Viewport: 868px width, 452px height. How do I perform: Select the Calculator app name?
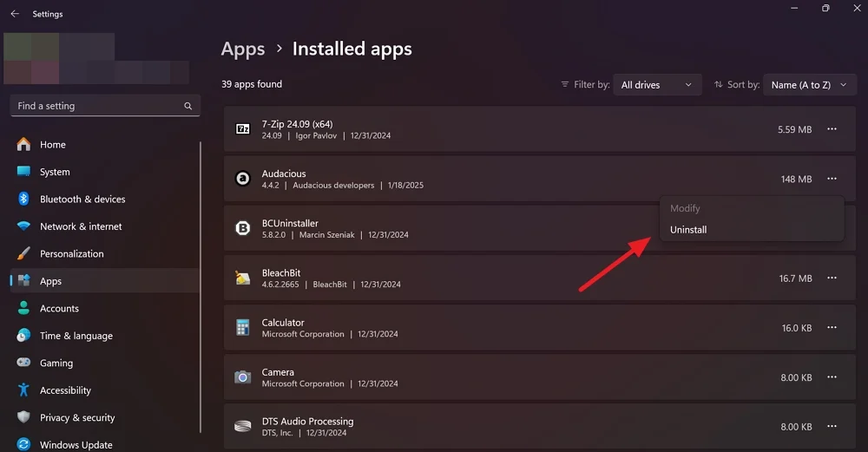tap(283, 323)
